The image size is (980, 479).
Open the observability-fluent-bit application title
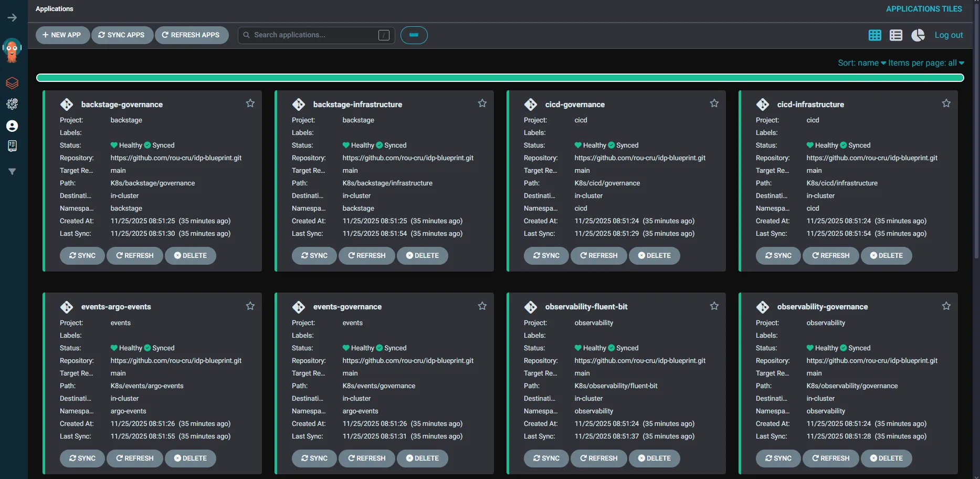[x=586, y=307]
